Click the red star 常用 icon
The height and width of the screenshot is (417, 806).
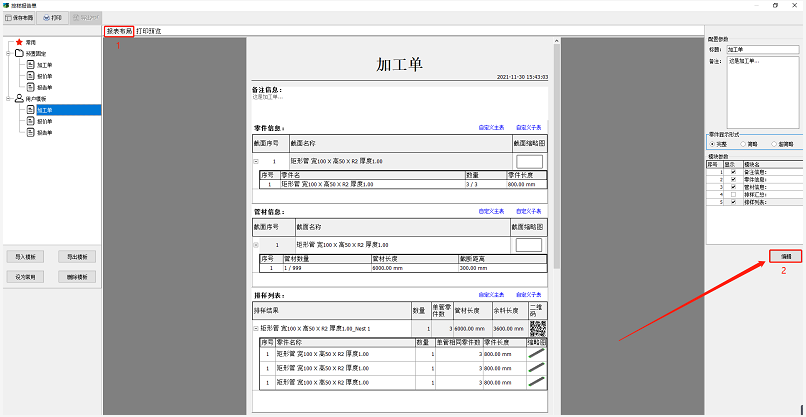click(19, 42)
